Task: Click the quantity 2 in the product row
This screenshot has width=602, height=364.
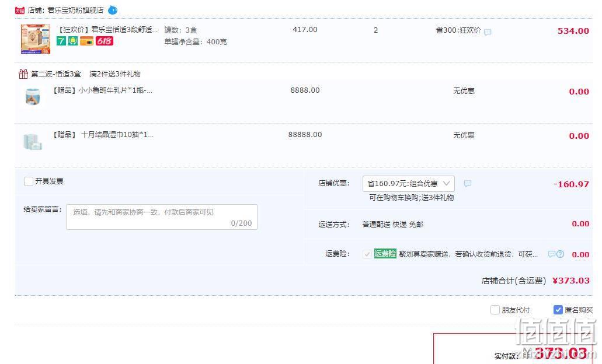Action: tap(376, 30)
